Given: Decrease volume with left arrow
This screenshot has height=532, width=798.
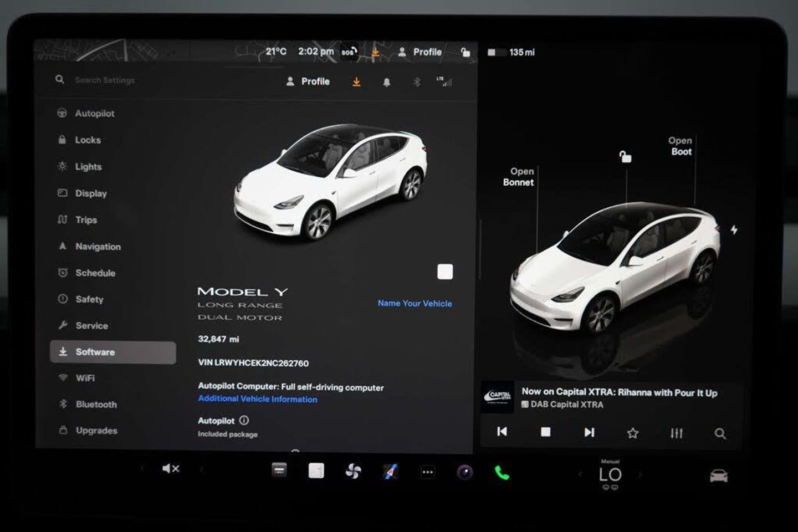Looking at the screenshot, I should [x=142, y=469].
